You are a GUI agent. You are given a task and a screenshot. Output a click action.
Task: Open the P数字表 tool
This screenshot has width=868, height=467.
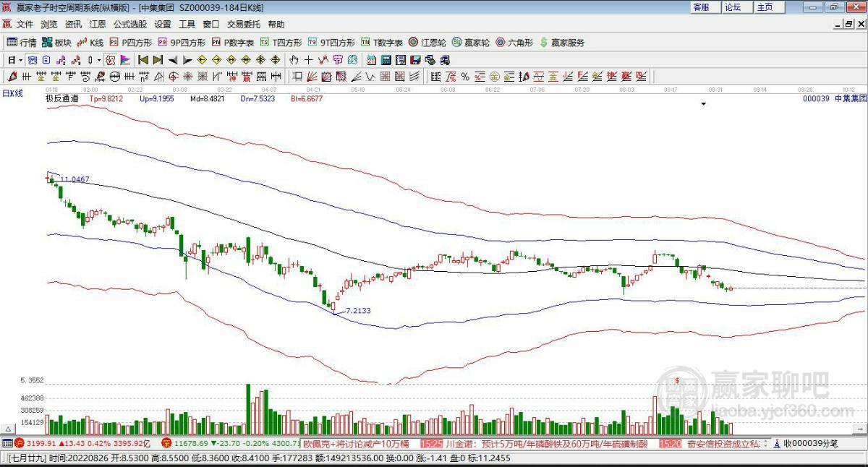click(232, 43)
